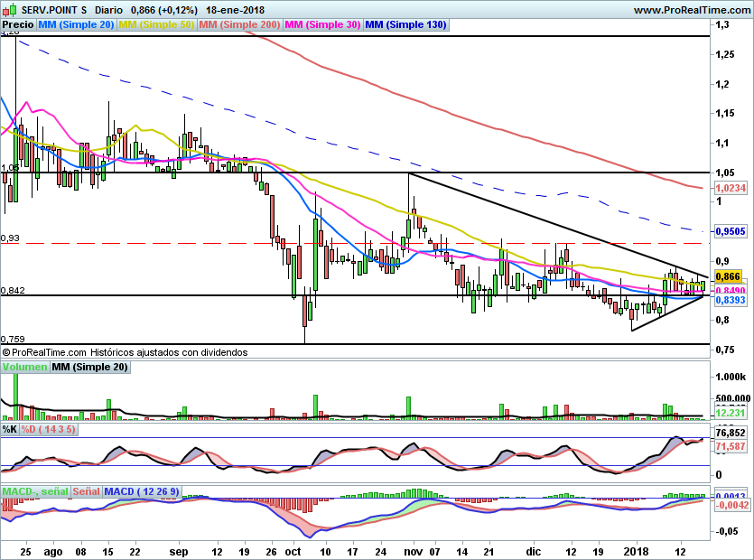Select the 1,05 horizontal resistance line label
Viewport: 754px width, 560px height.
point(10,167)
